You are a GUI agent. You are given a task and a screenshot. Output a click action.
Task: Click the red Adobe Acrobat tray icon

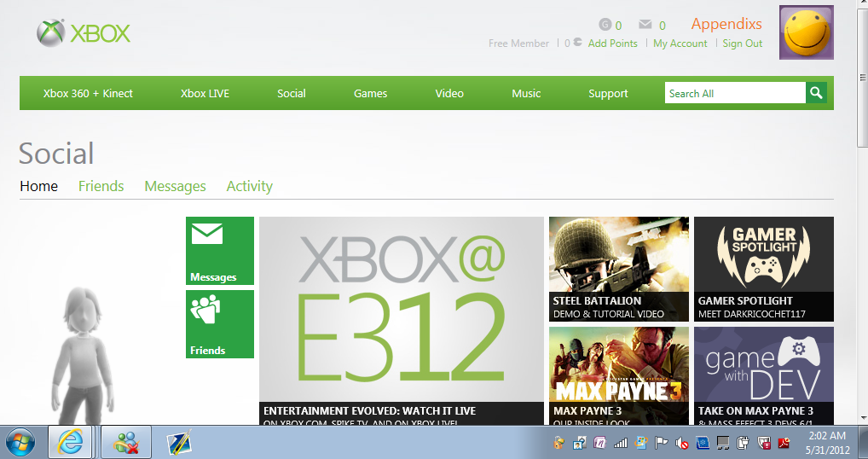(784, 443)
